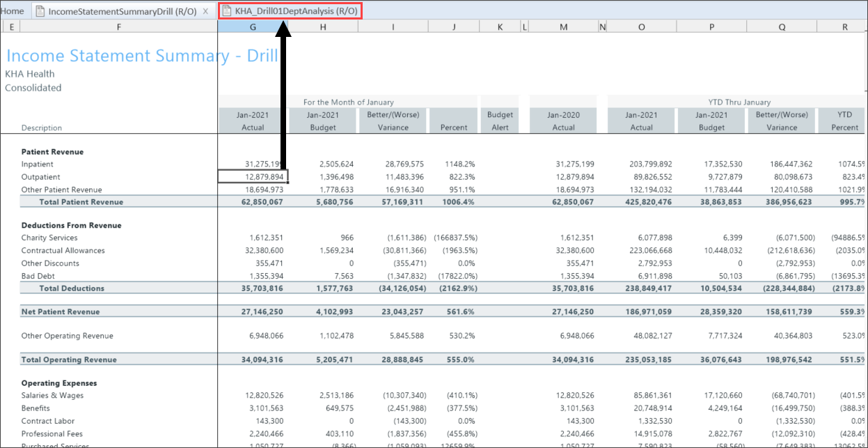Click the narrow column L header
The height and width of the screenshot is (448, 868).
point(525,26)
